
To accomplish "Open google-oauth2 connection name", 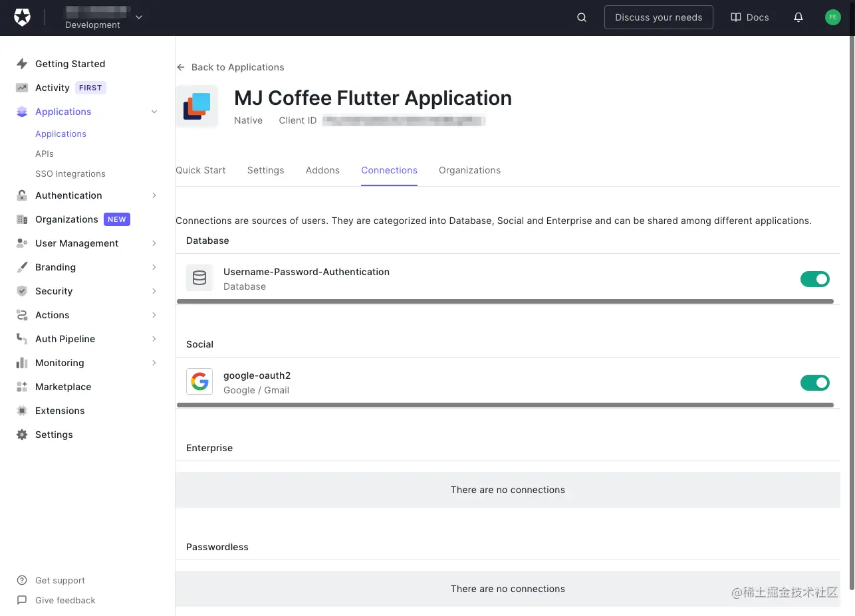I will [x=257, y=375].
